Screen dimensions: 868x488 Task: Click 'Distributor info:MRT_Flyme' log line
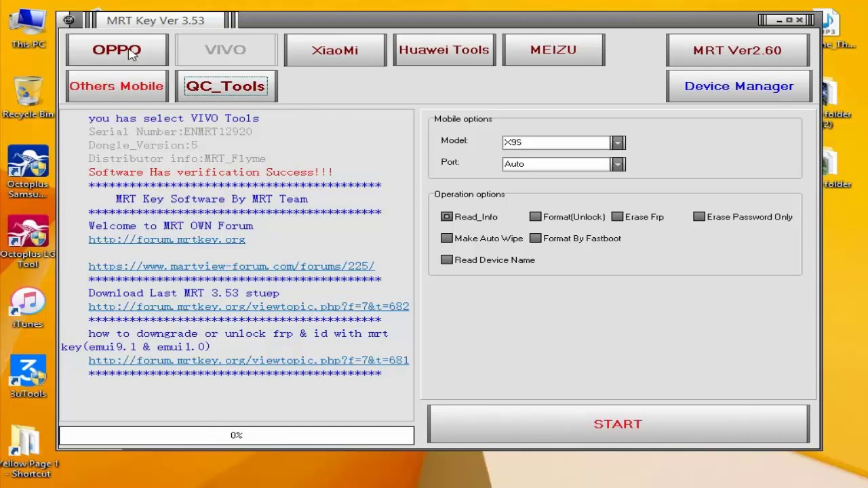point(177,159)
